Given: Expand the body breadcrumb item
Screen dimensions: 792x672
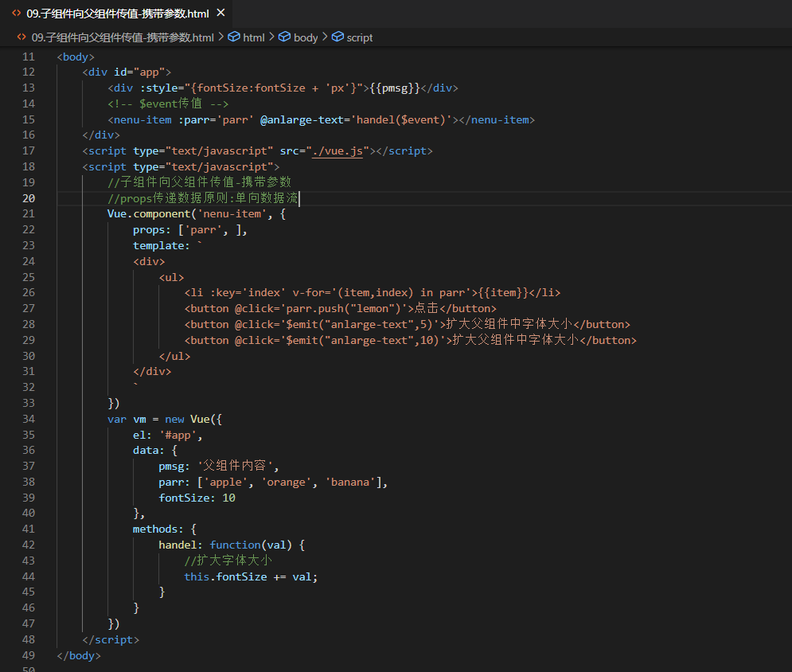Looking at the screenshot, I should (x=306, y=37).
